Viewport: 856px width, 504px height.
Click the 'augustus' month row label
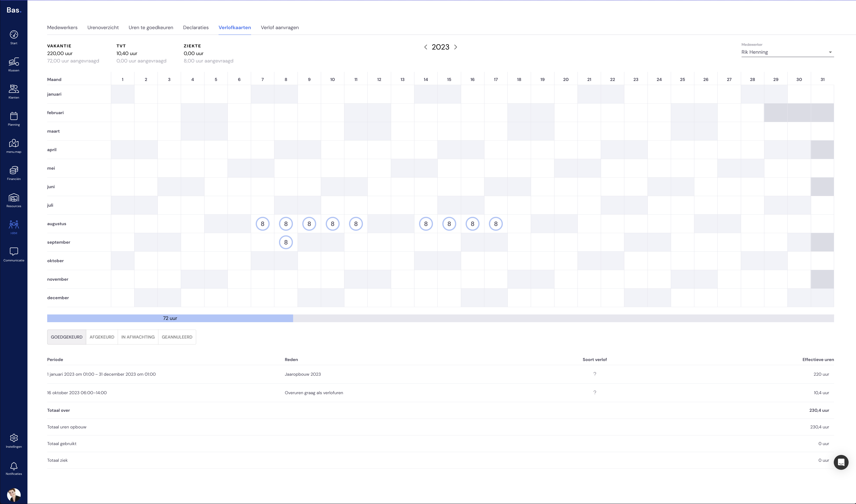tap(57, 224)
